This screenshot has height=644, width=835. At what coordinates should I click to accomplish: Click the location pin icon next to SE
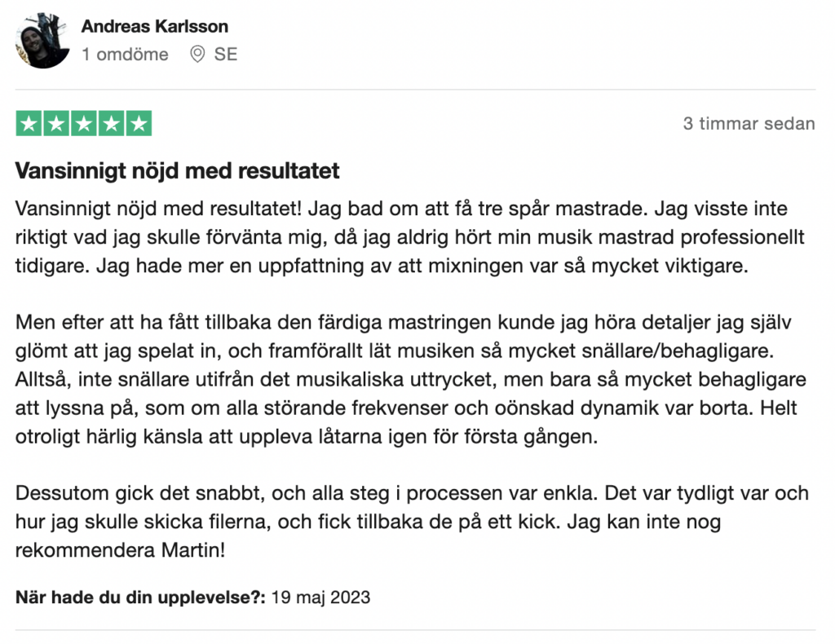197,54
